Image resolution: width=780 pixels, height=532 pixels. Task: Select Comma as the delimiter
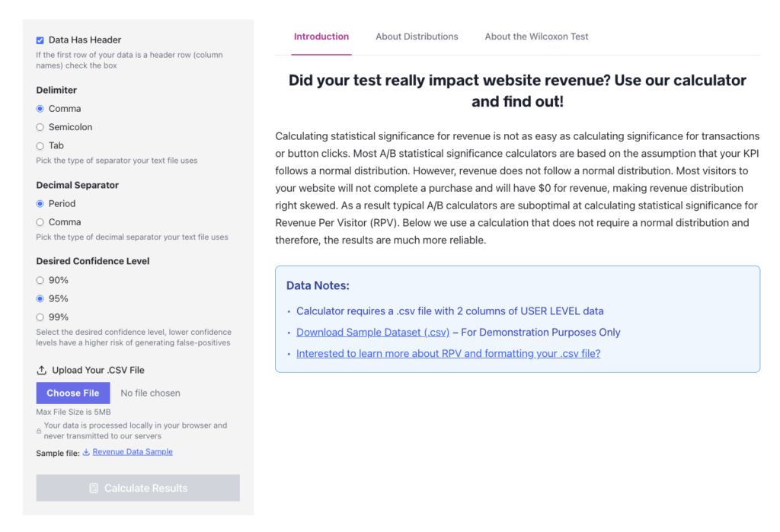click(40, 109)
